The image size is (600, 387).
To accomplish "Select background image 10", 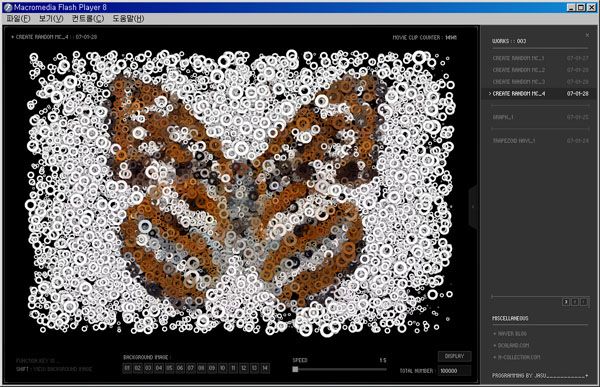I will 223,368.
